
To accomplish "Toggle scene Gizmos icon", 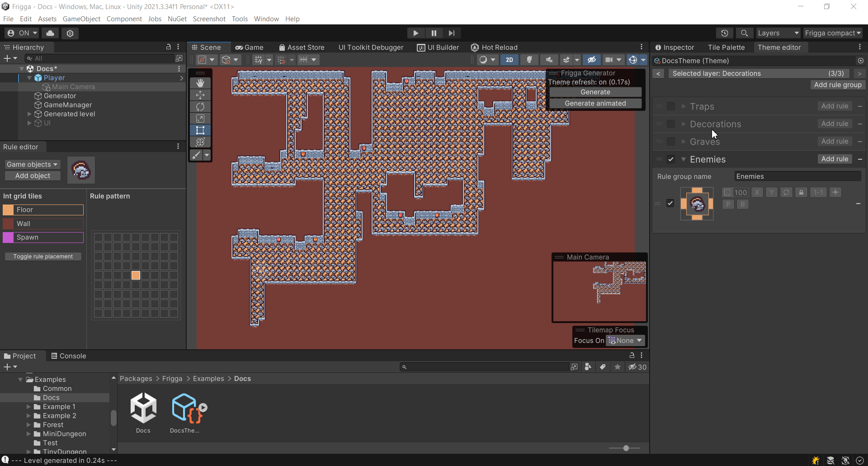I will coord(633,60).
